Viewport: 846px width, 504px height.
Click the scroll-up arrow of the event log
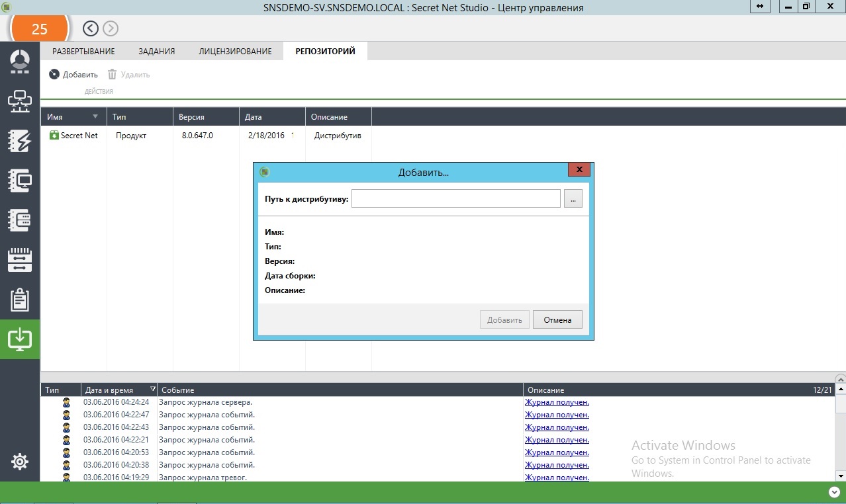[x=841, y=390]
